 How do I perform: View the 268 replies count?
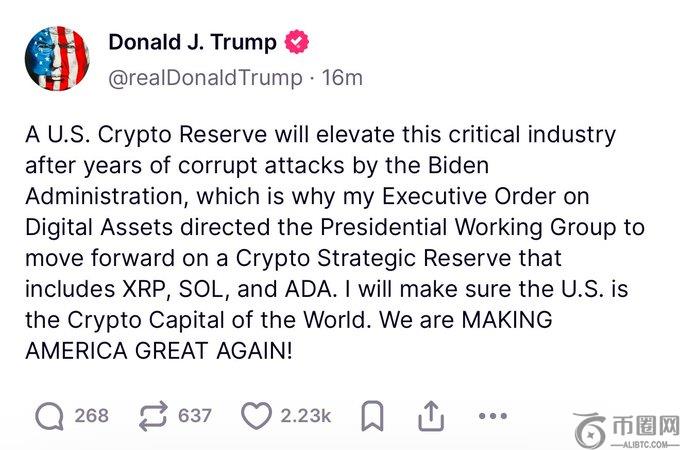point(91,414)
